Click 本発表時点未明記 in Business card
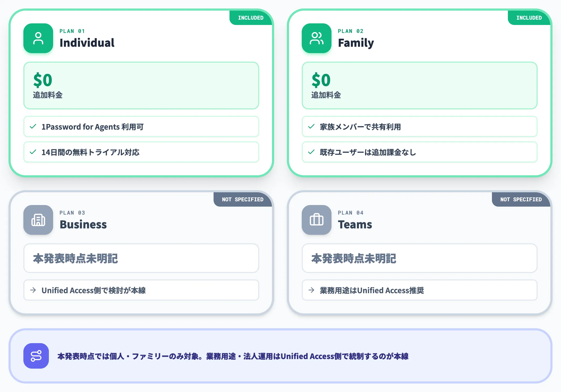Viewport: 561px width, 392px height. click(75, 258)
